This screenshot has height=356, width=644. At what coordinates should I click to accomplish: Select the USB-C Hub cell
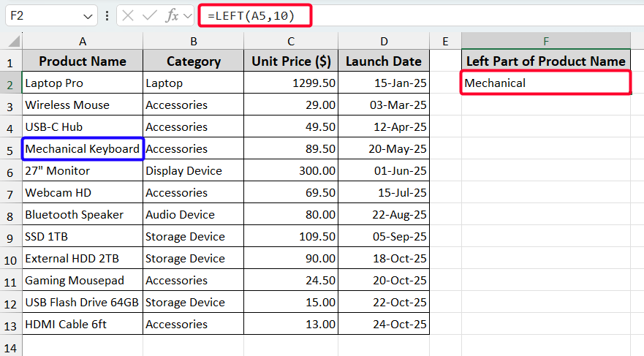pyautogui.click(x=83, y=126)
